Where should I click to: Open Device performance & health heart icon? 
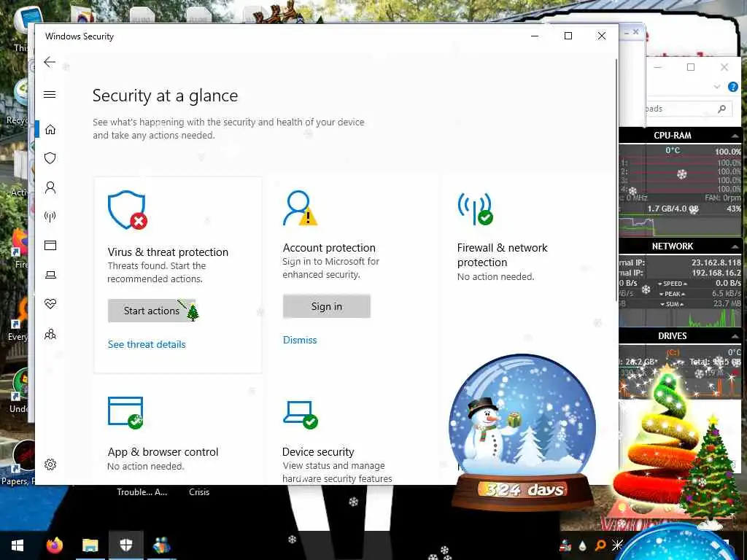[x=50, y=304]
